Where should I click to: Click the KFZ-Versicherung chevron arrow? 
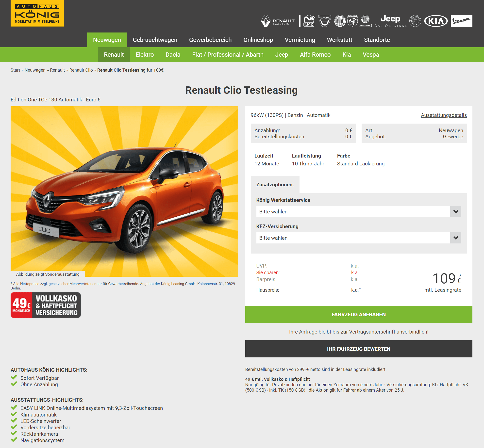click(x=456, y=238)
